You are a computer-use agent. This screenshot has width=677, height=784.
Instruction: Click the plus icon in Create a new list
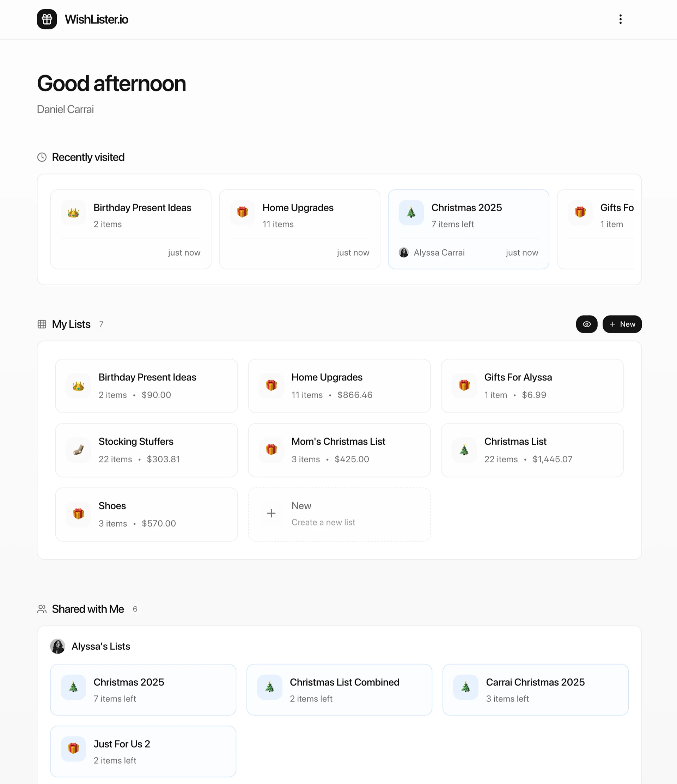click(x=271, y=513)
